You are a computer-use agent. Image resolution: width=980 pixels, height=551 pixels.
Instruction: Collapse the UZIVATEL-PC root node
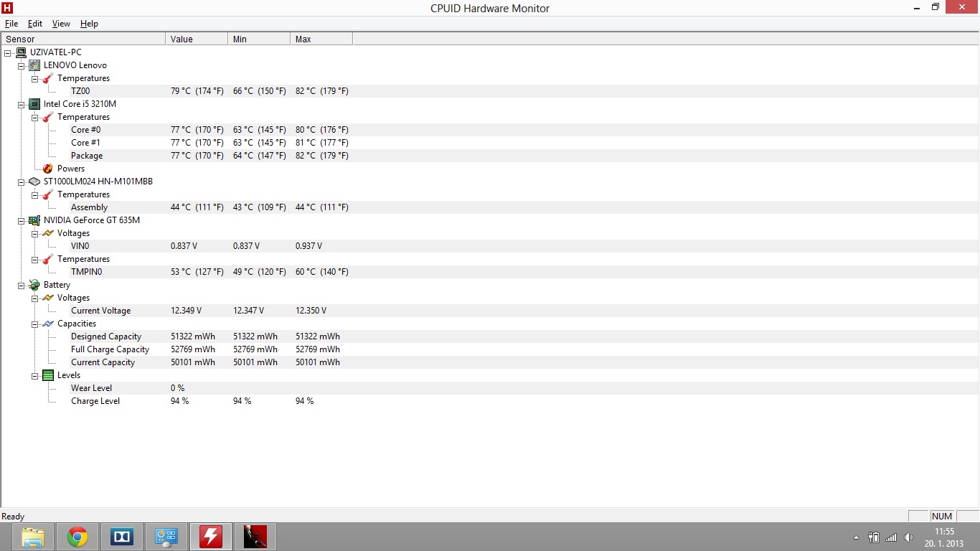8,52
